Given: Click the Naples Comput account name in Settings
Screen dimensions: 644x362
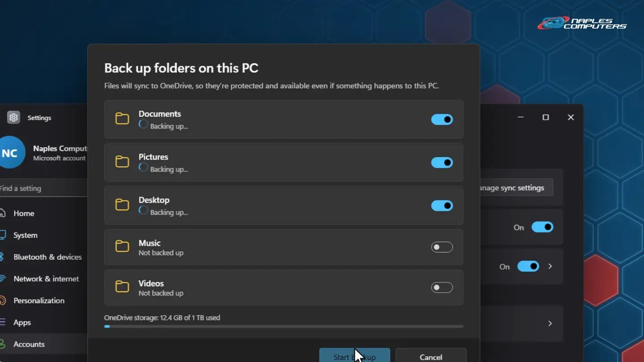Looking at the screenshot, I should [60, 148].
